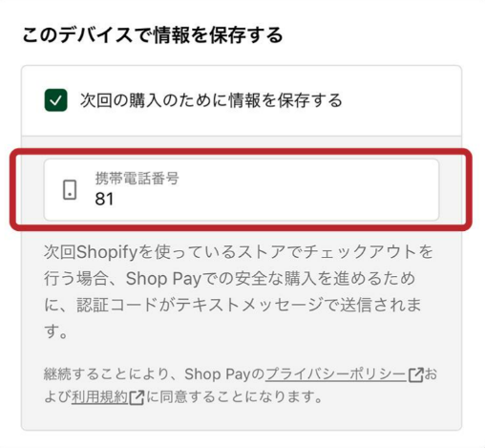Click external-link icon next to 利用規約
The image size is (485, 448).
137,397
